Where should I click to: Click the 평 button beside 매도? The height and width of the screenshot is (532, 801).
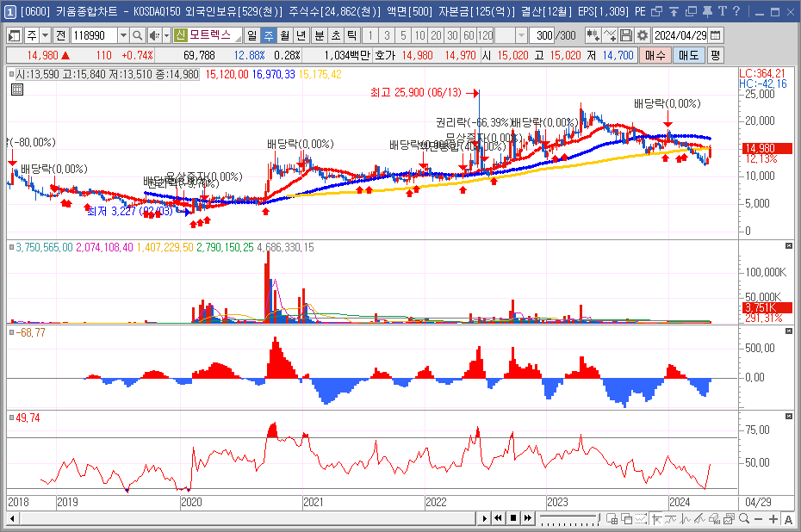(715, 55)
